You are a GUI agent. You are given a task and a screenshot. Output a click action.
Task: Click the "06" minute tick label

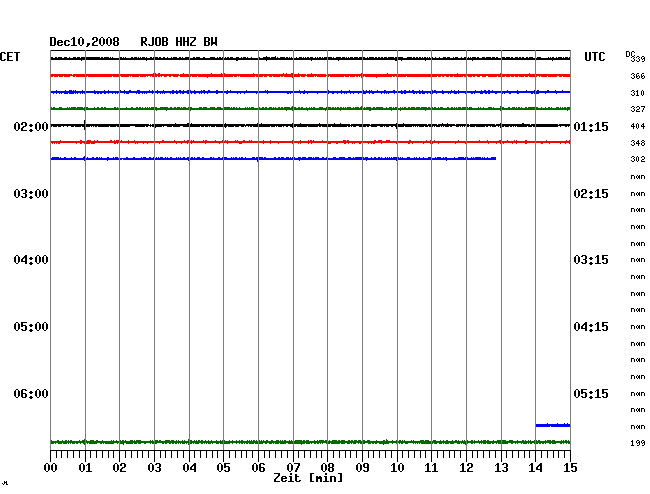pyautogui.click(x=258, y=468)
